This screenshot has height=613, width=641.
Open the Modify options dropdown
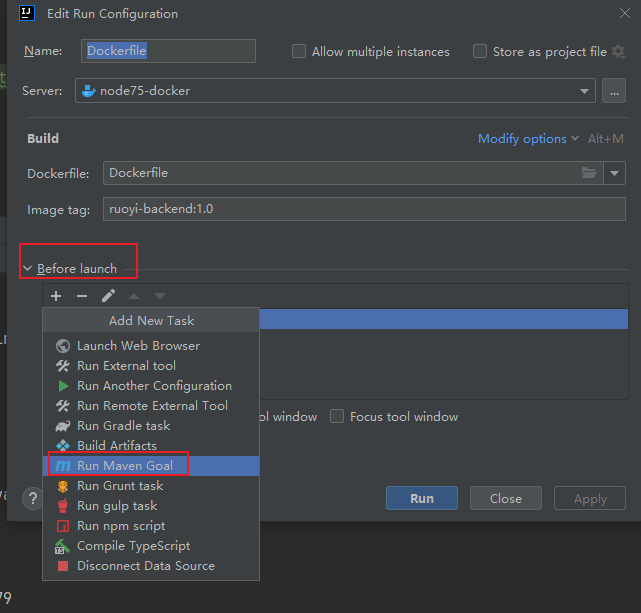coord(528,139)
